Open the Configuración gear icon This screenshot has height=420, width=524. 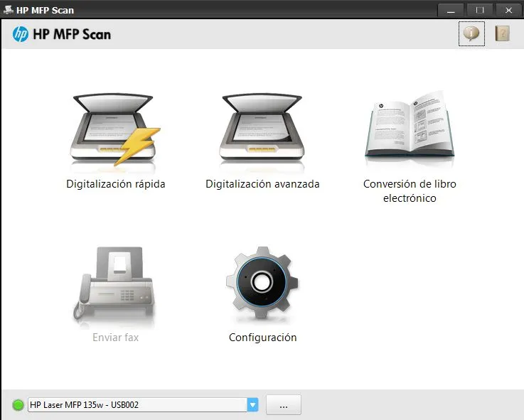(262, 282)
